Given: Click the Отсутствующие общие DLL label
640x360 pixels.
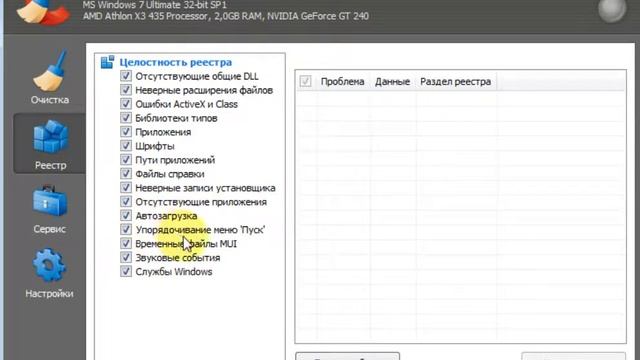Looking at the screenshot, I should 197,76.
